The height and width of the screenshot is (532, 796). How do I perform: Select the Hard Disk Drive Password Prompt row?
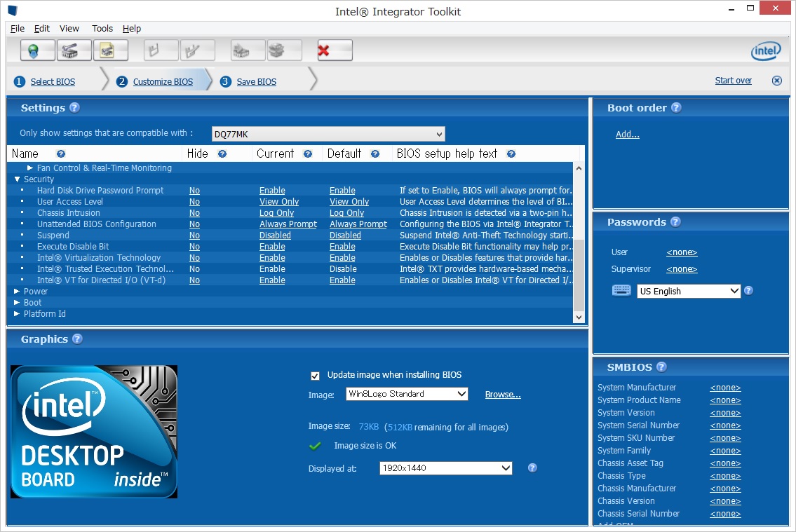(290, 190)
